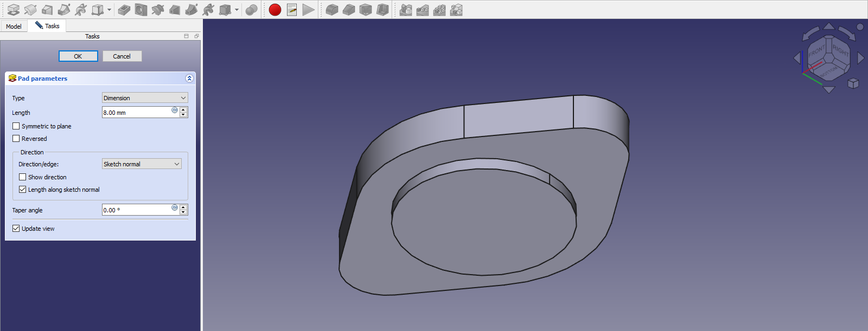Collapse the Pad parameters section
Image resolution: width=868 pixels, height=331 pixels.
(189, 79)
